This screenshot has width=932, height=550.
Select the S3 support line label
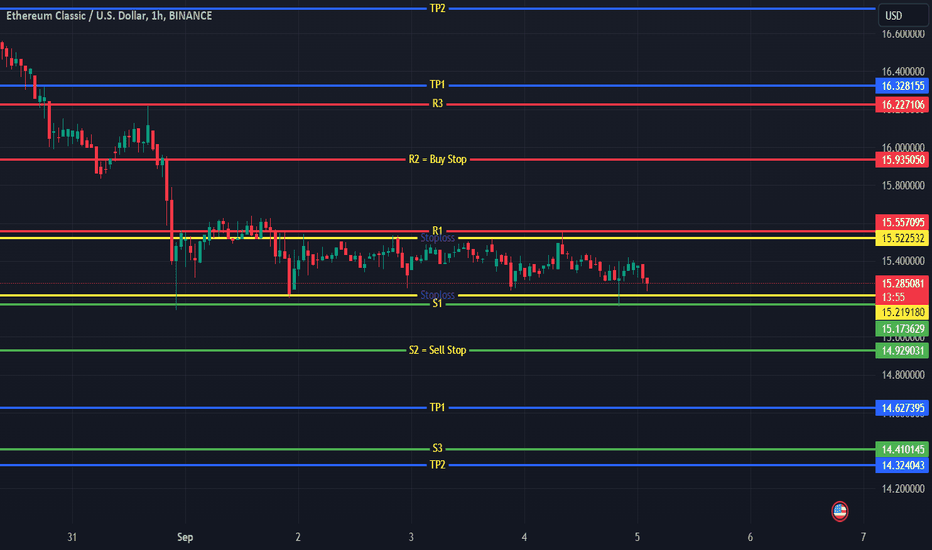pyautogui.click(x=437, y=448)
